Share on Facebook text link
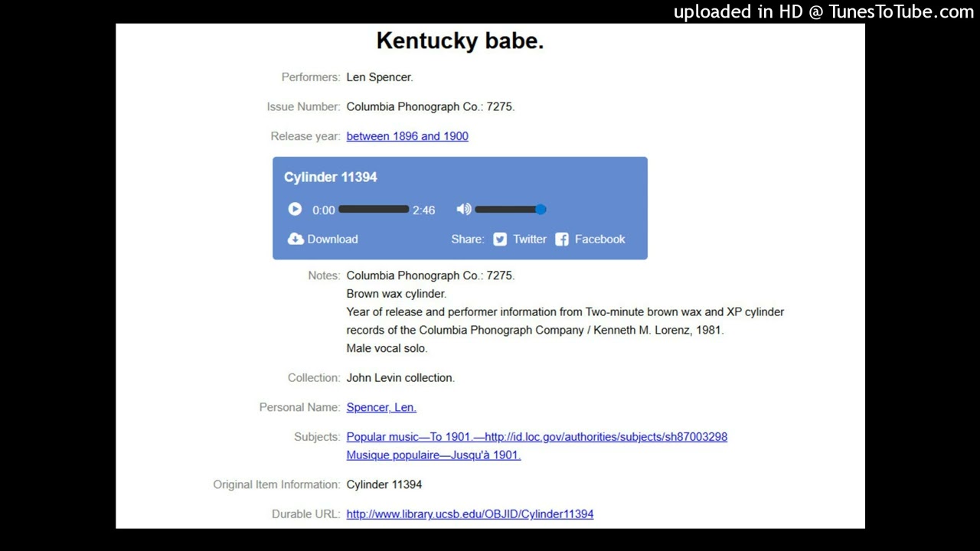980x551 pixels. pos(599,239)
